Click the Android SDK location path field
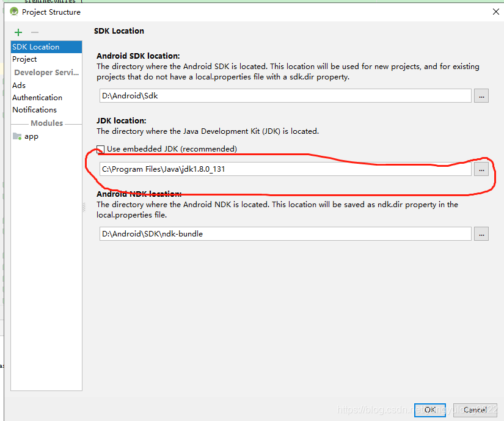This screenshot has width=504, height=421. coord(285,96)
